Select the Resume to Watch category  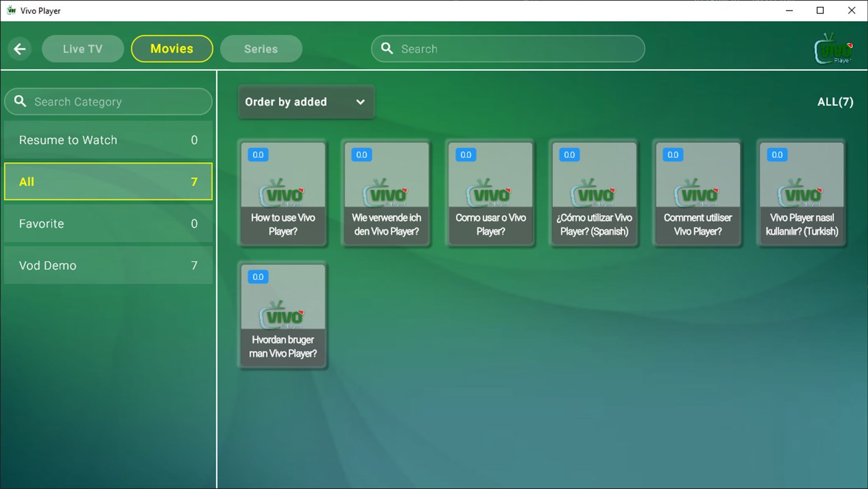pyautogui.click(x=108, y=140)
